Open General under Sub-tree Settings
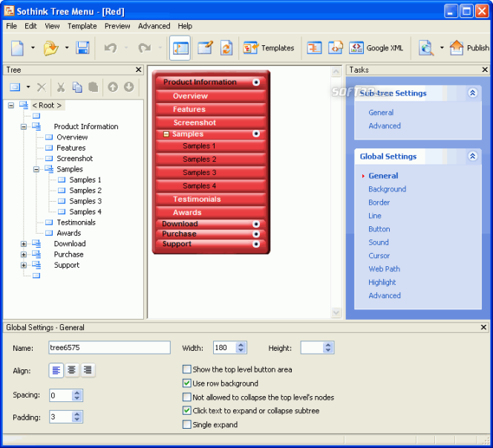 381,113
